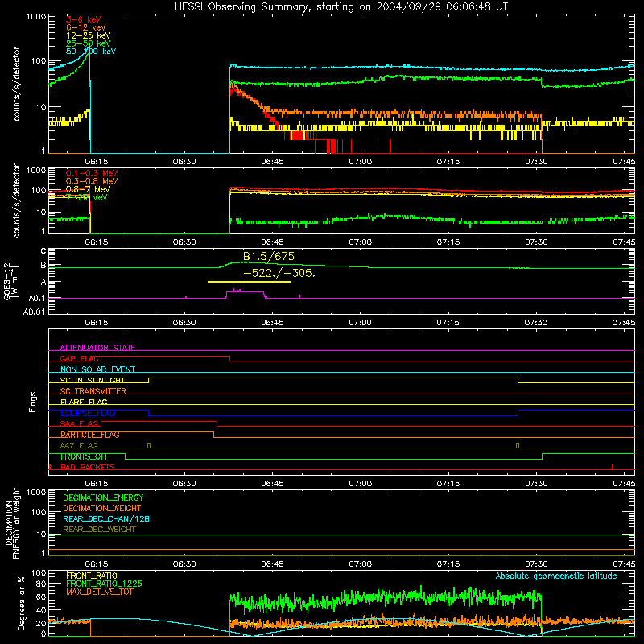644x644 pixels.
Task: Click the -522./-305. flare position annotation
Action: click(x=279, y=273)
